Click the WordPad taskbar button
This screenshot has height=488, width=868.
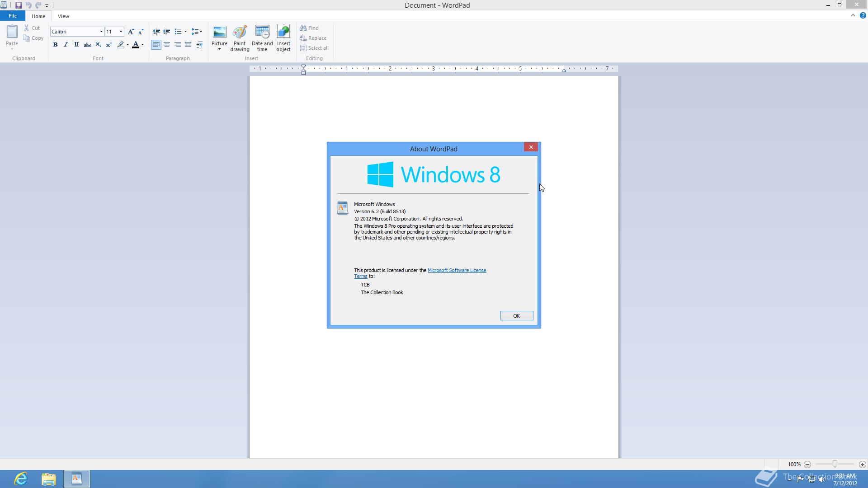coord(77,479)
